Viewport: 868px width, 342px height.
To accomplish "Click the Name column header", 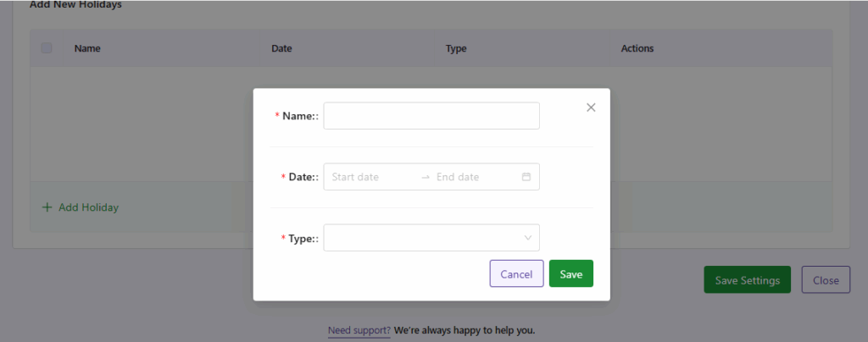I will pos(87,48).
